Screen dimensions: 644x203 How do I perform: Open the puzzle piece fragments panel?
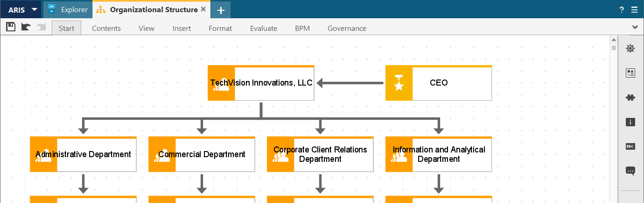(x=630, y=97)
